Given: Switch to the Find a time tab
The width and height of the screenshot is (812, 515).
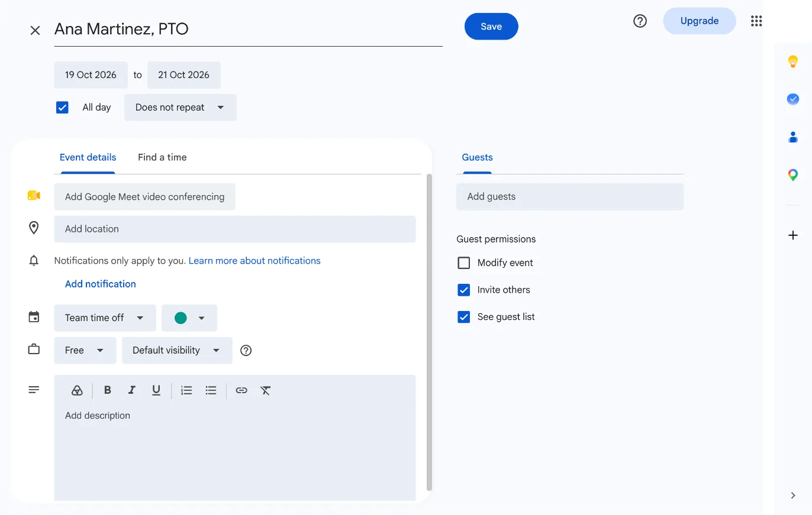Looking at the screenshot, I should point(162,157).
